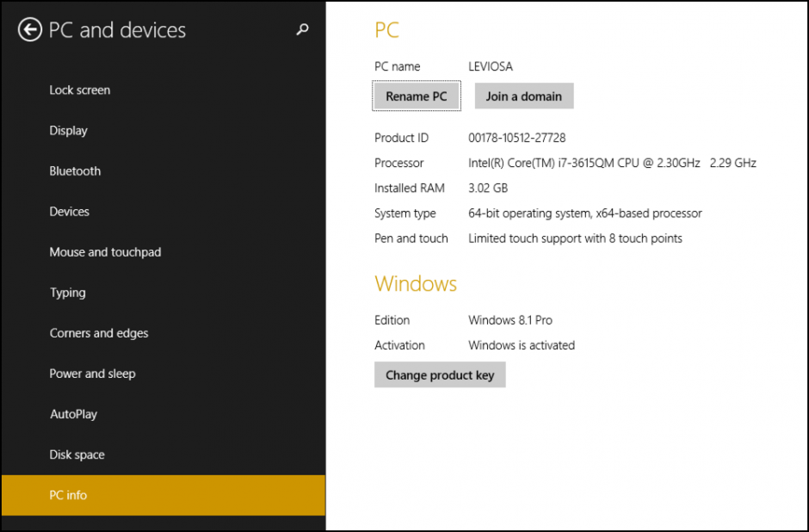Click the Join a domain button
809x532 pixels.
click(x=524, y=96)
